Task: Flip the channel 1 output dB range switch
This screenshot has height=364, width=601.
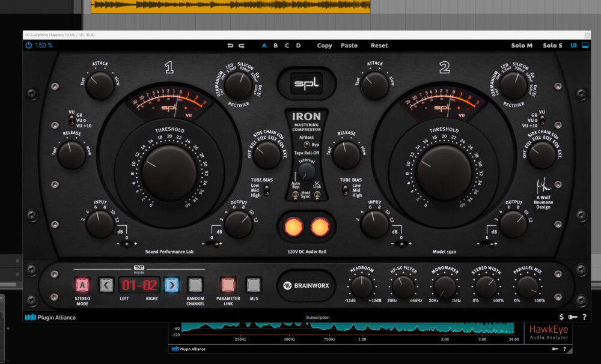Action: click(212, 243)
